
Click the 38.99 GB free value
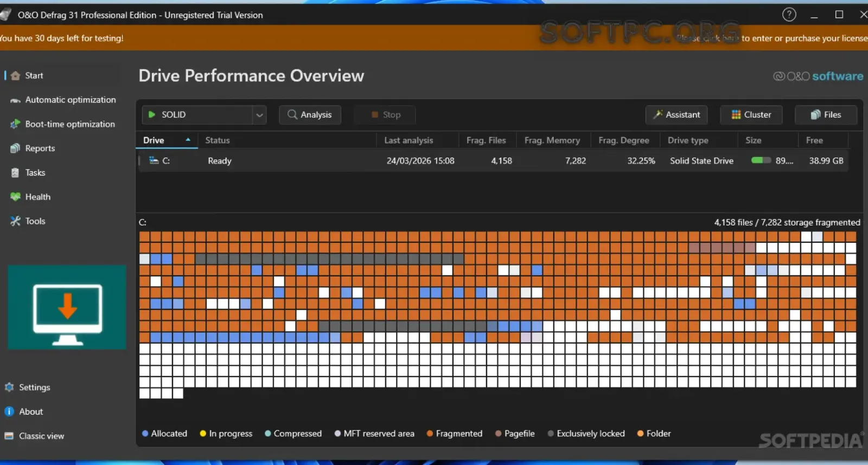[x=826, y=161]
